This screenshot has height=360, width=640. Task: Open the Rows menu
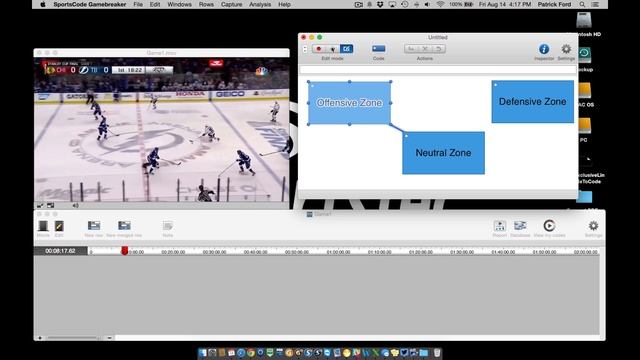206,4
